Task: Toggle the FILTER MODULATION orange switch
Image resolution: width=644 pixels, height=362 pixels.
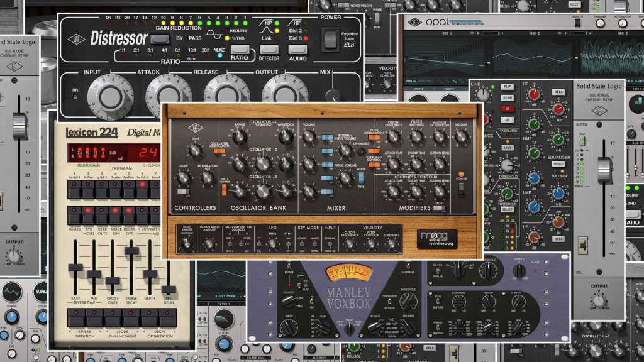Action: 374,138
